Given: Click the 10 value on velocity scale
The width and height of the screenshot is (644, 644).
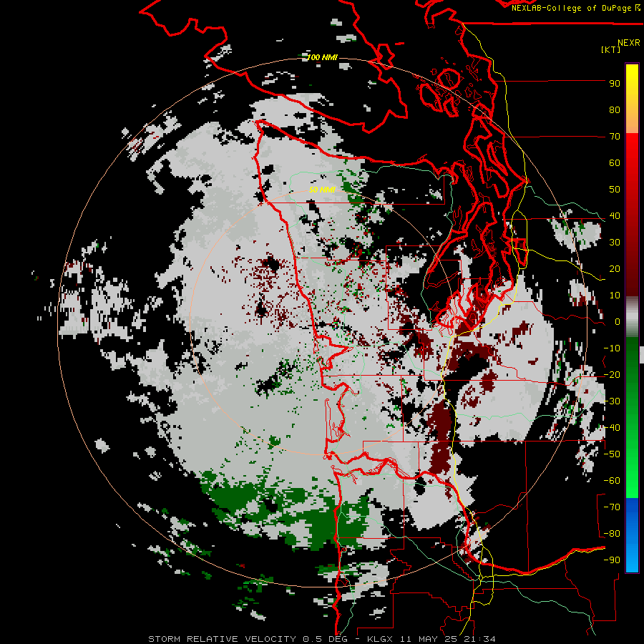Looking at the screenshot, I should pos(615,296).
